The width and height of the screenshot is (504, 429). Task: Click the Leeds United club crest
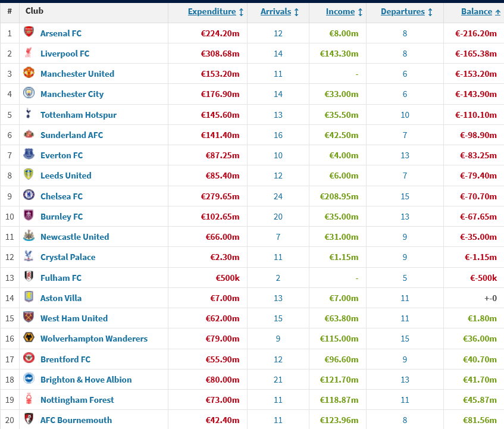pyautogui.click(x=29, y=174)
